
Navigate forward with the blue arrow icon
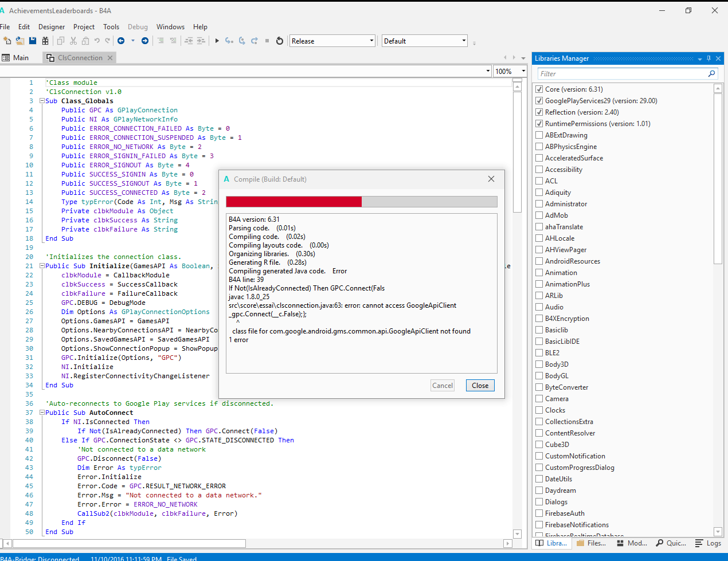tap(145, 41)
